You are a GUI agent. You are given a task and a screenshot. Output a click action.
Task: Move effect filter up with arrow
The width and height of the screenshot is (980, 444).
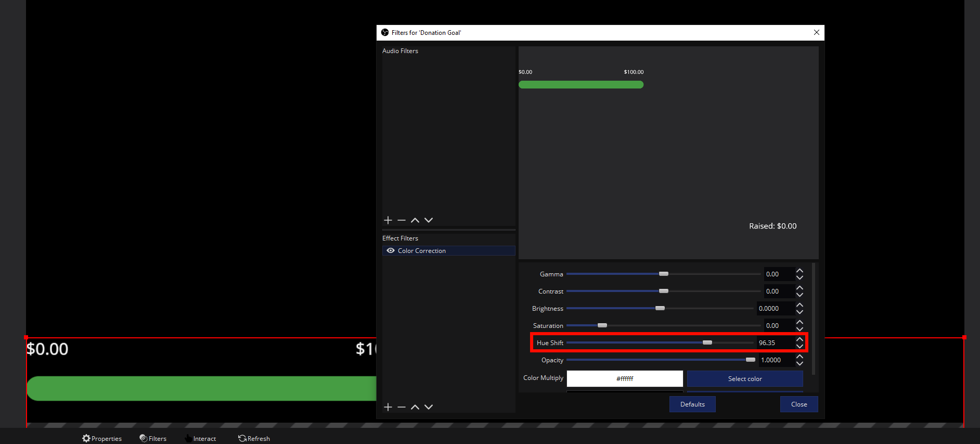click(x=415, y=407)
